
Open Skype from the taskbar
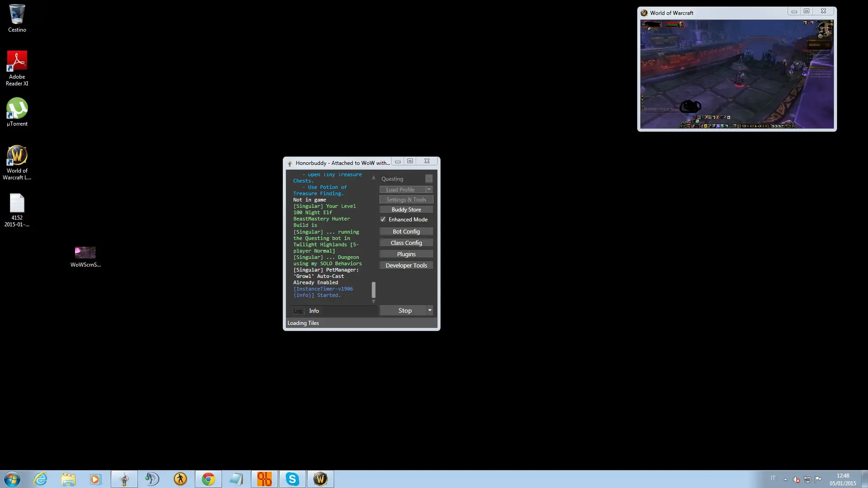292,479
